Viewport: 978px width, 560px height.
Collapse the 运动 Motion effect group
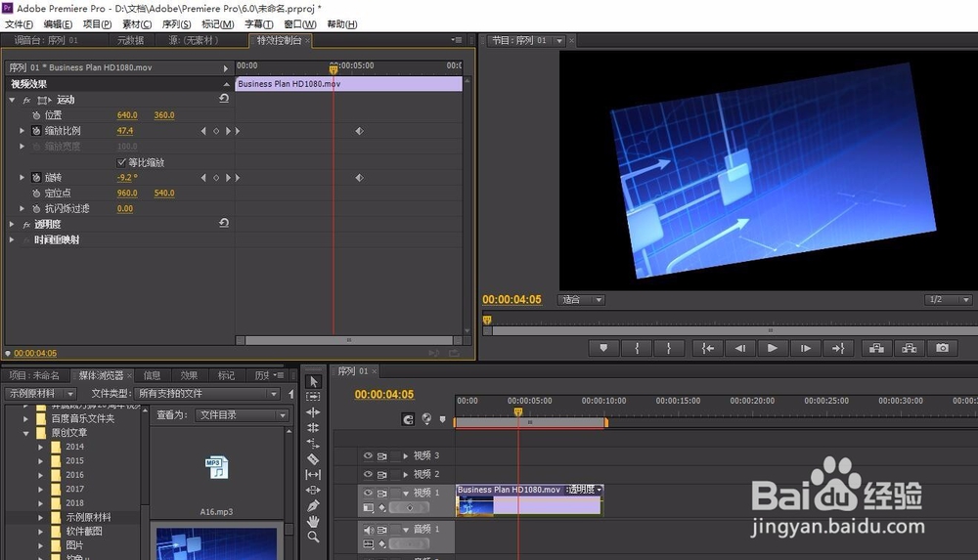pyautogui.click(x=12, y=100)
